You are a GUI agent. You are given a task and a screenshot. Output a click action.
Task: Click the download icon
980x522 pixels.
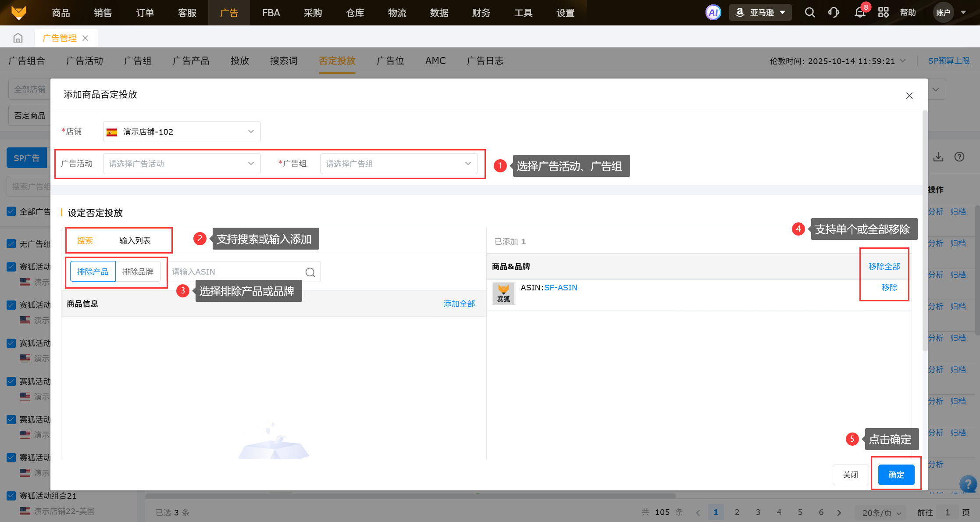point(938,157)
